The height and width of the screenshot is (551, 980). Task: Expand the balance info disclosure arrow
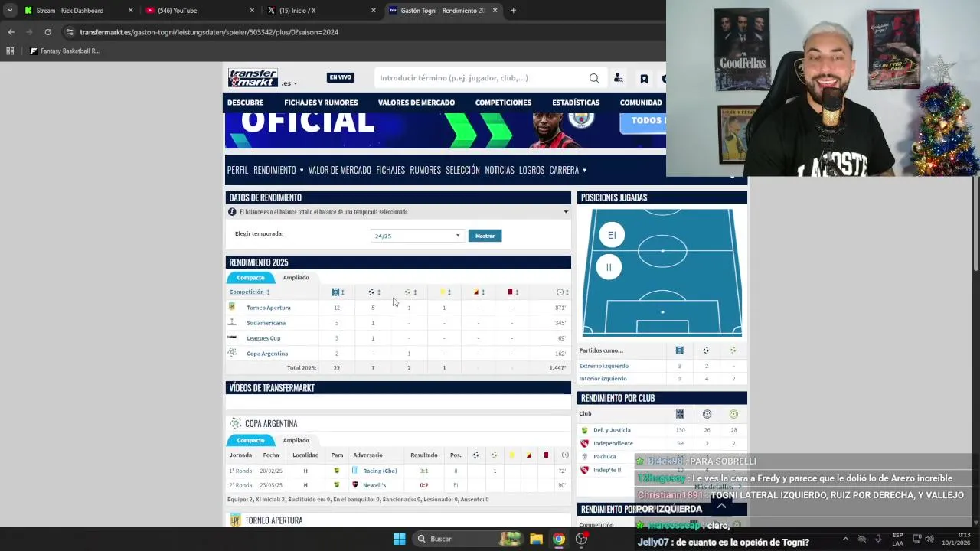click(566, 212)
